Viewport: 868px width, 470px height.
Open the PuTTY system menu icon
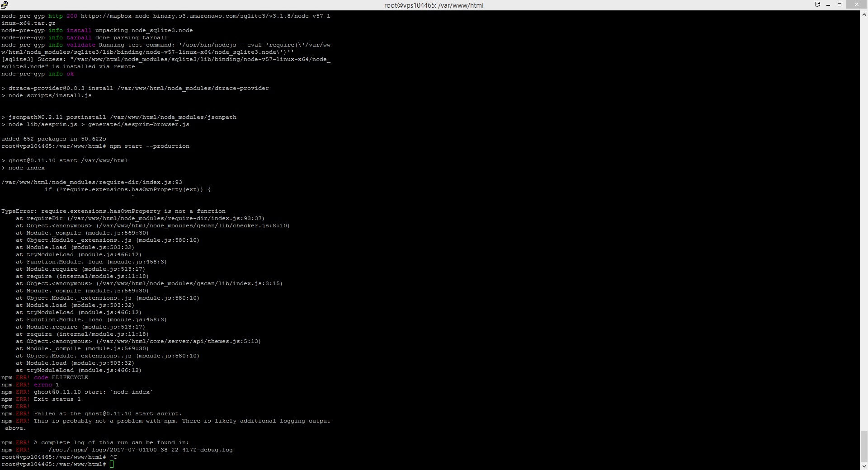[x=5, y=5]
